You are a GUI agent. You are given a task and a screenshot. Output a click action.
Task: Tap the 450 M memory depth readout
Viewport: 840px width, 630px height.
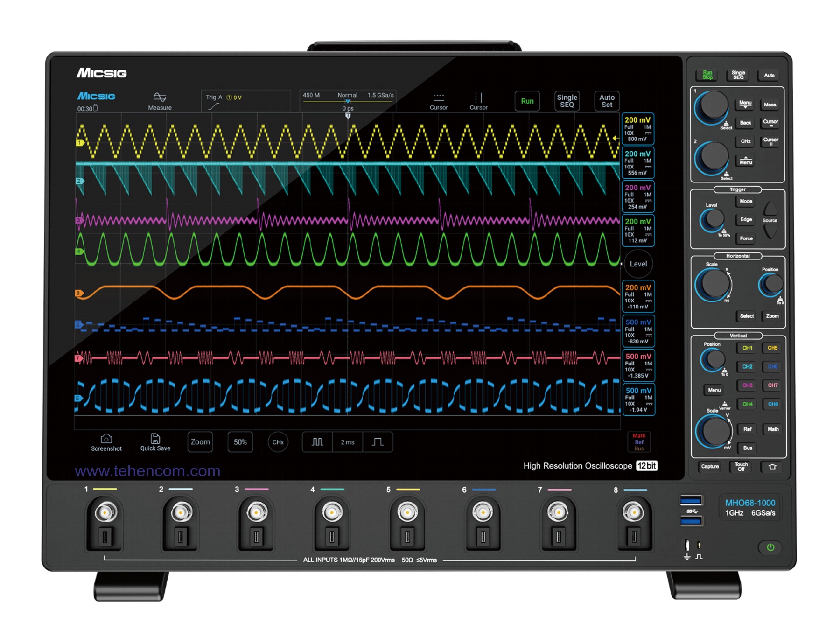click(311, 95)
